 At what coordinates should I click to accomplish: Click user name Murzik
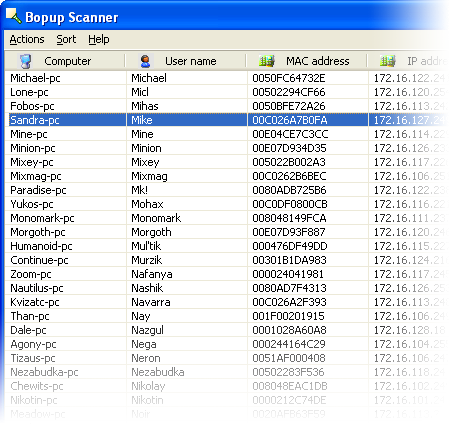point(147,260)
